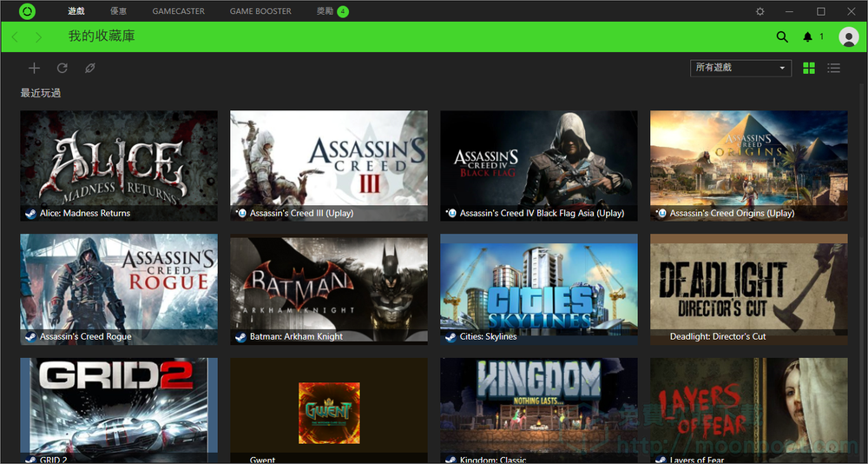Go back with the left arrow
The width and height of the screenshot is (868, 464).
[16, 37]
